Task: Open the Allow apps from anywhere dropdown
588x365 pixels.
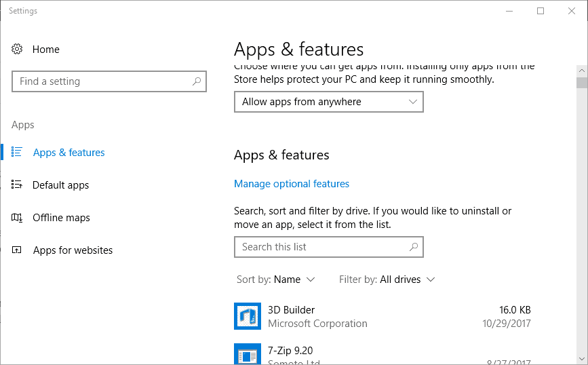Action: [329, 102]
